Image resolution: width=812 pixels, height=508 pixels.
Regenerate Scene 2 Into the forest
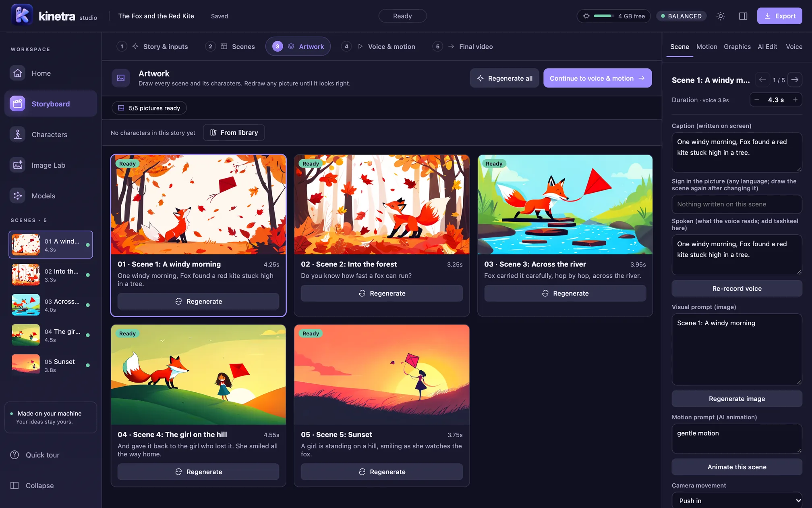coord(381,293)
